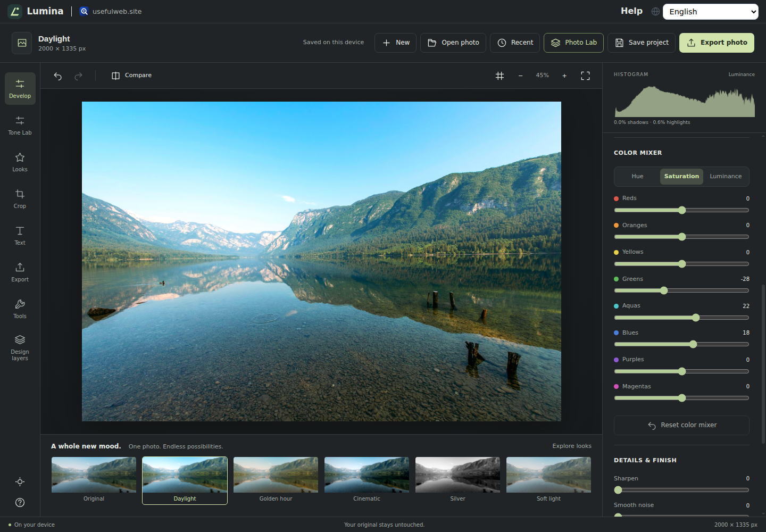Adjust the Yellows saturation slider
Image resolution: width=766 pixels, height=532 pixels.
pyautogui.click(x=681, y=264)
